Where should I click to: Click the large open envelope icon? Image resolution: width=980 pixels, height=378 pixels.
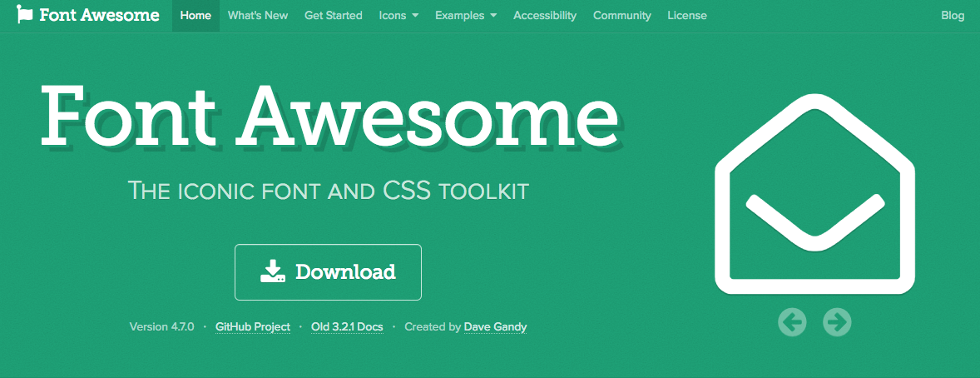tap(814, 194)
